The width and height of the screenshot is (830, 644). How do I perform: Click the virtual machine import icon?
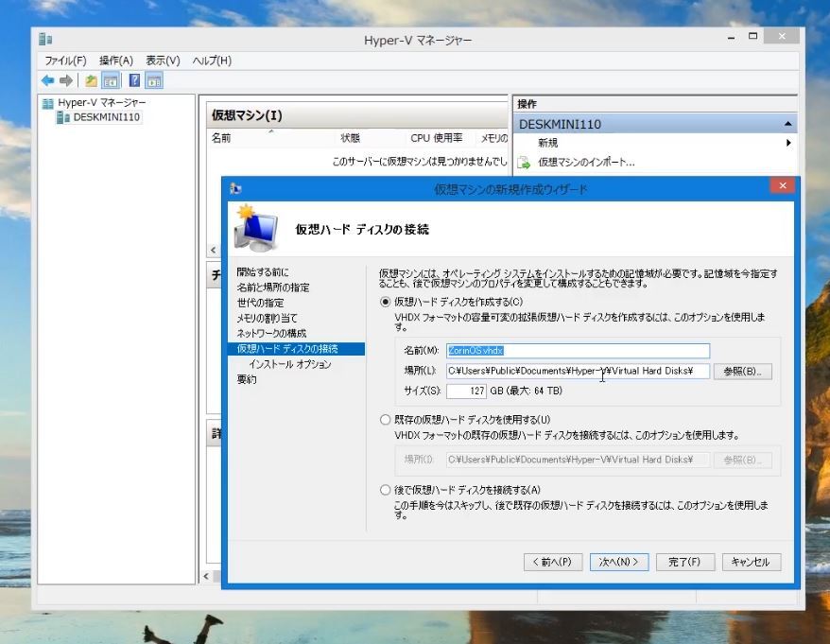click(x=524, y=162)
